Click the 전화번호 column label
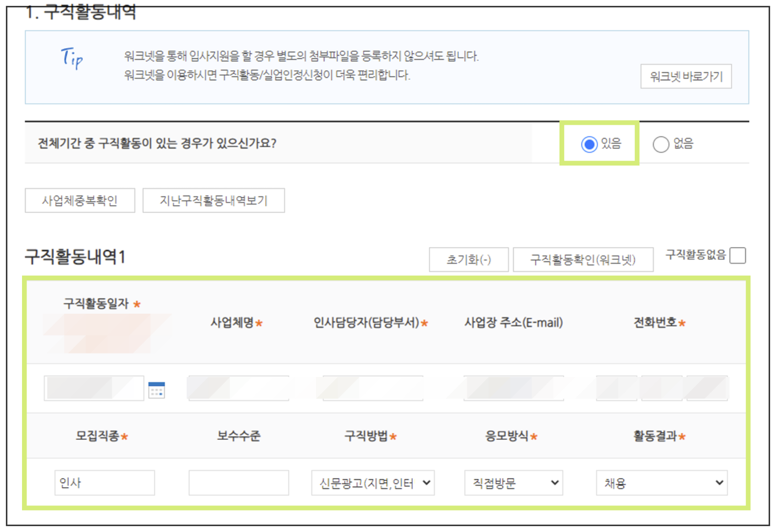 pyautogui.click(x=655, y=322)
